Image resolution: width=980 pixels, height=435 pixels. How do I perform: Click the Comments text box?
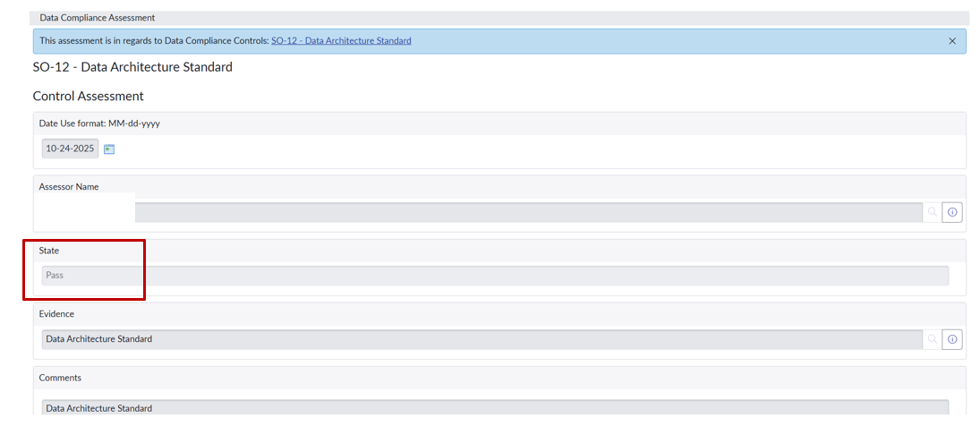[494, 408]
